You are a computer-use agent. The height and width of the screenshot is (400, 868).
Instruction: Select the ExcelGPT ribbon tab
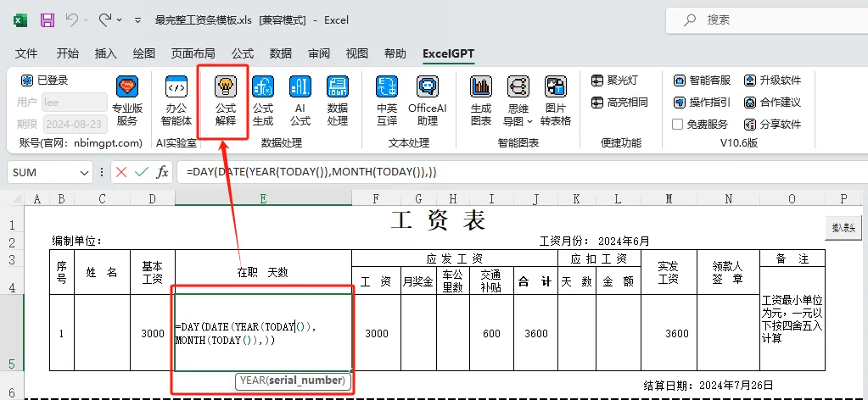point(448,53)
